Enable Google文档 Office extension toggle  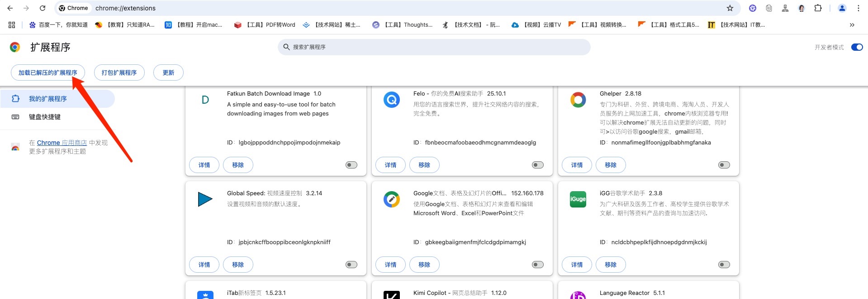click(538, 265)
